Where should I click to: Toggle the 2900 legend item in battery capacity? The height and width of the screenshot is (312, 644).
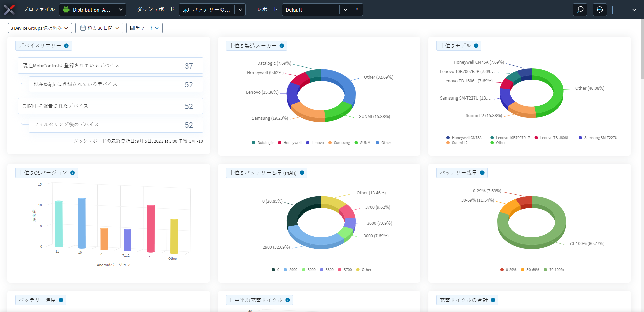[x=290, y=270]
